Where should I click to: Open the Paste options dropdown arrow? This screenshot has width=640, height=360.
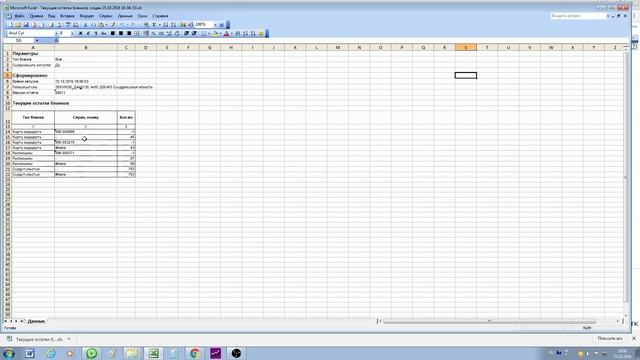pyautogui.click(x=106, y=25)
